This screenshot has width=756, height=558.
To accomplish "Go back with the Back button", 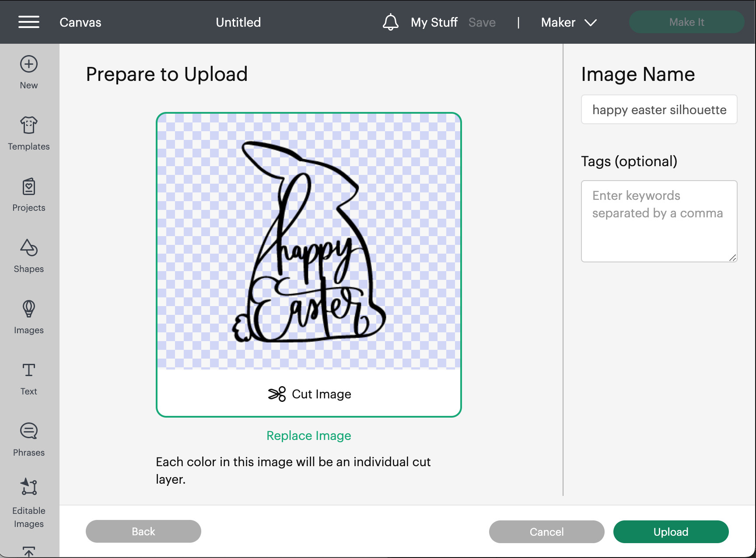I will point(143,531).
